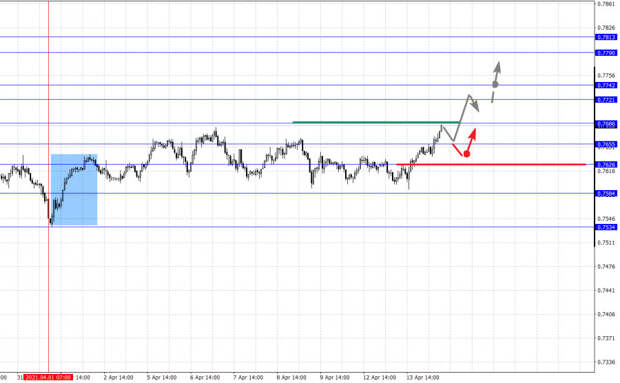Click the red highlighted date label on time axis
This screenshot has height=383, width=620.
[48, 377]
